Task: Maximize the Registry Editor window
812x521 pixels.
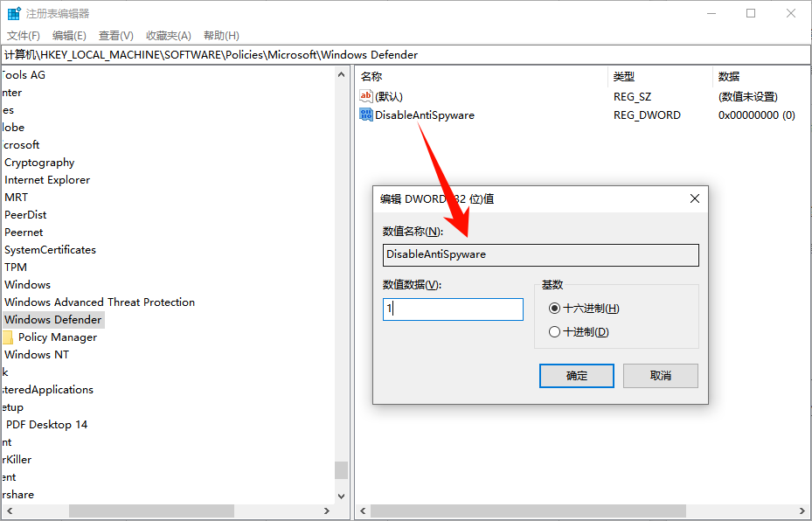Action: (x=751, y=13)
